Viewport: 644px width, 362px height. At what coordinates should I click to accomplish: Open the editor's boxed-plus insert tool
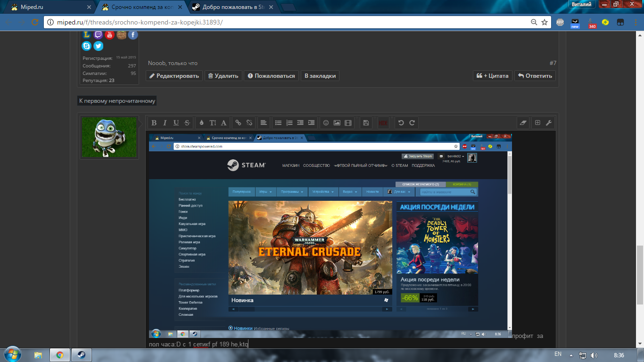537,123
